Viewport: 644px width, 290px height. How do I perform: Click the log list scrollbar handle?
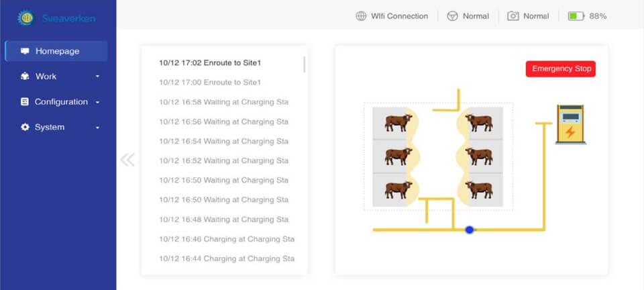click(305, 64)
